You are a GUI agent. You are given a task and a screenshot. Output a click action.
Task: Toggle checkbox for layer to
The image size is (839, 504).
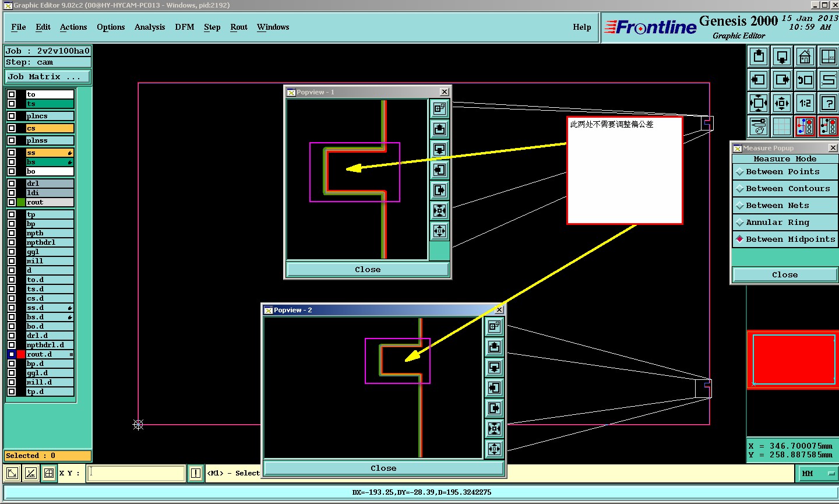(12, 94)
